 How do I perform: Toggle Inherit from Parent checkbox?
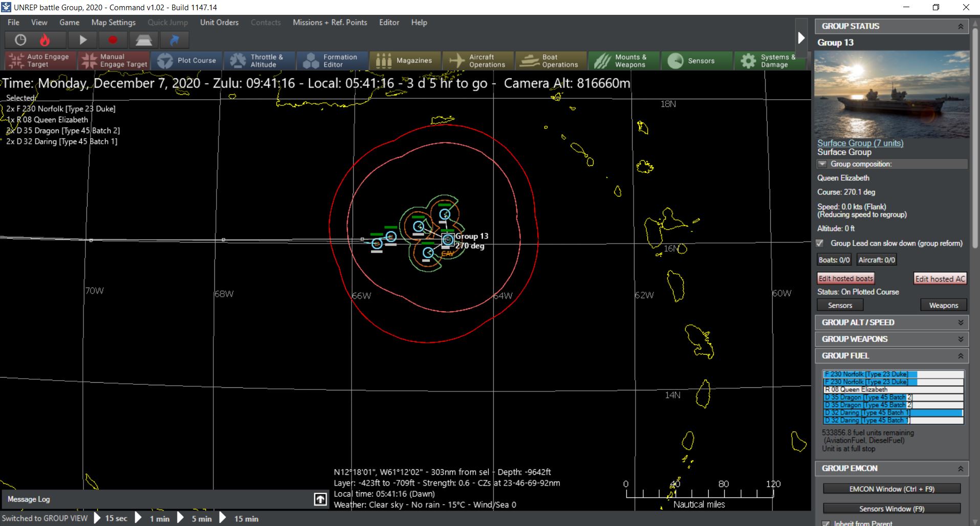tap(825, 523)
